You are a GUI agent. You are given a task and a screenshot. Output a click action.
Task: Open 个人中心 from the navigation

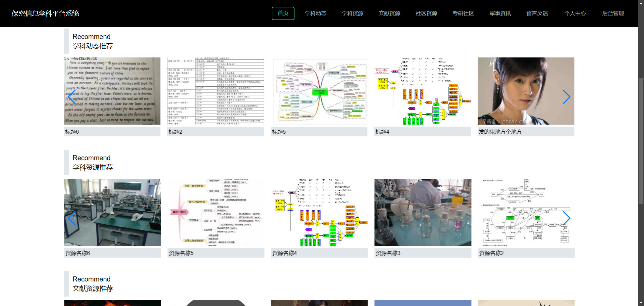(575, 13)
